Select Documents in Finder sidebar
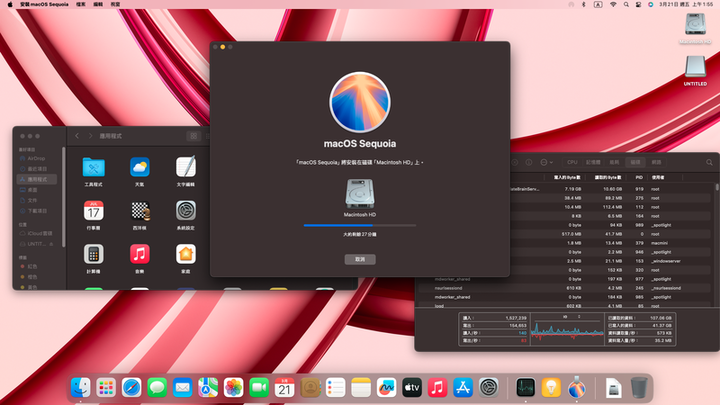This screenshot has height=405, width=720. (x=37, y=200)
